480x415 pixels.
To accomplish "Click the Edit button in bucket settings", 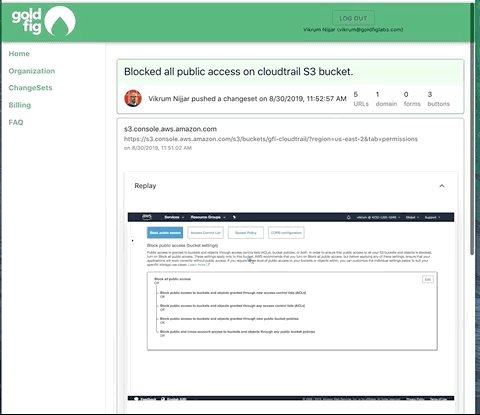I will [x=428, y=279].
